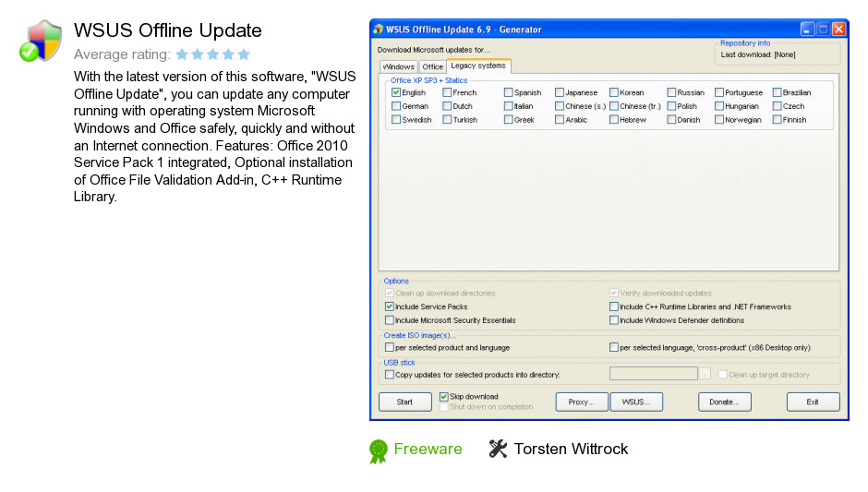This screenshot has width=868, height=492.
Task: Check the Arabic checkbox
Action: click(x=559, y=119)
